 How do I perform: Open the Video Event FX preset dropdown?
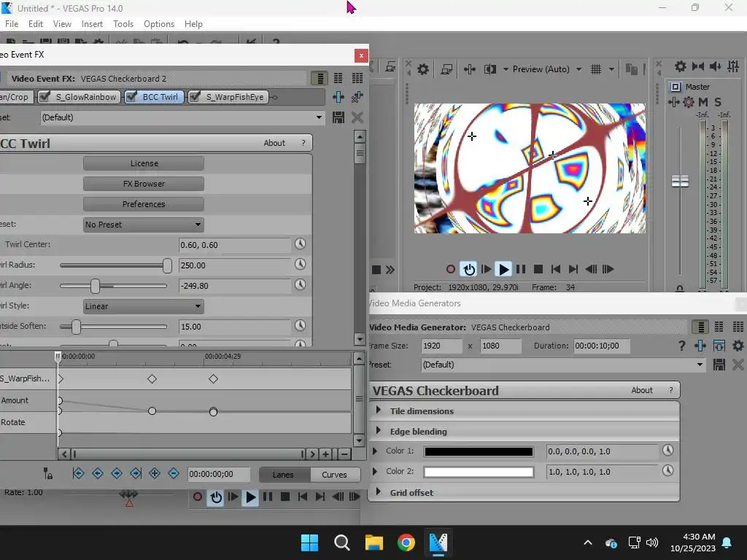182,117
